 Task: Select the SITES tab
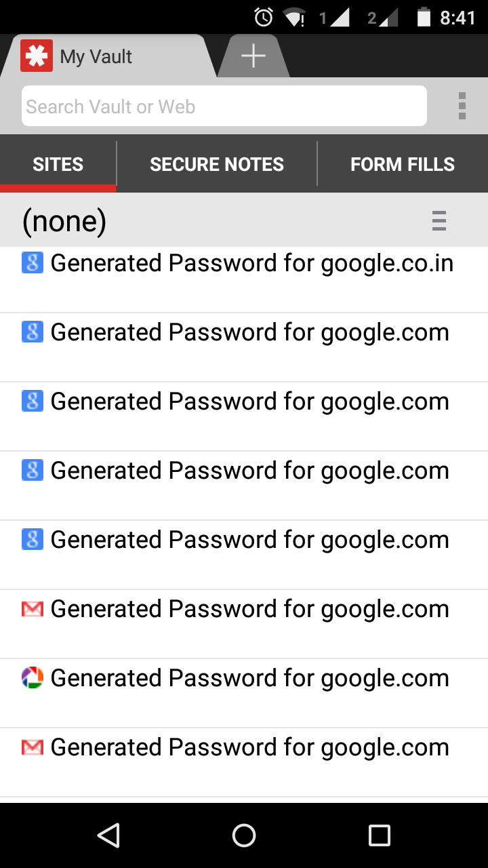pyautogui.click(x=58, y=163)
